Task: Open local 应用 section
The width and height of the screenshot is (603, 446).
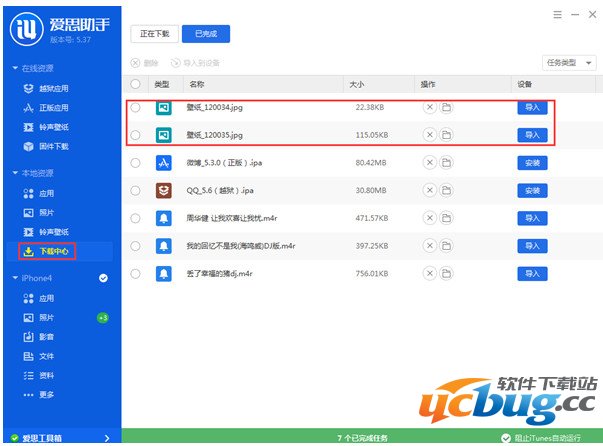Action: click(x=39, y=193)
